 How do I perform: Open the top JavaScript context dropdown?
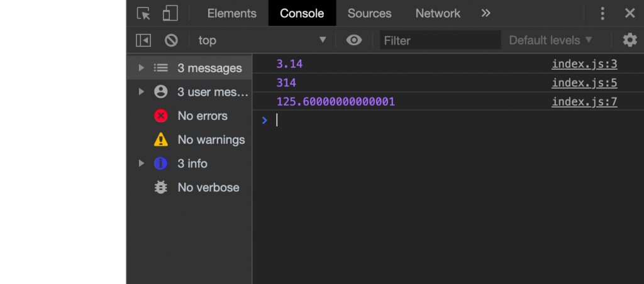262,40
